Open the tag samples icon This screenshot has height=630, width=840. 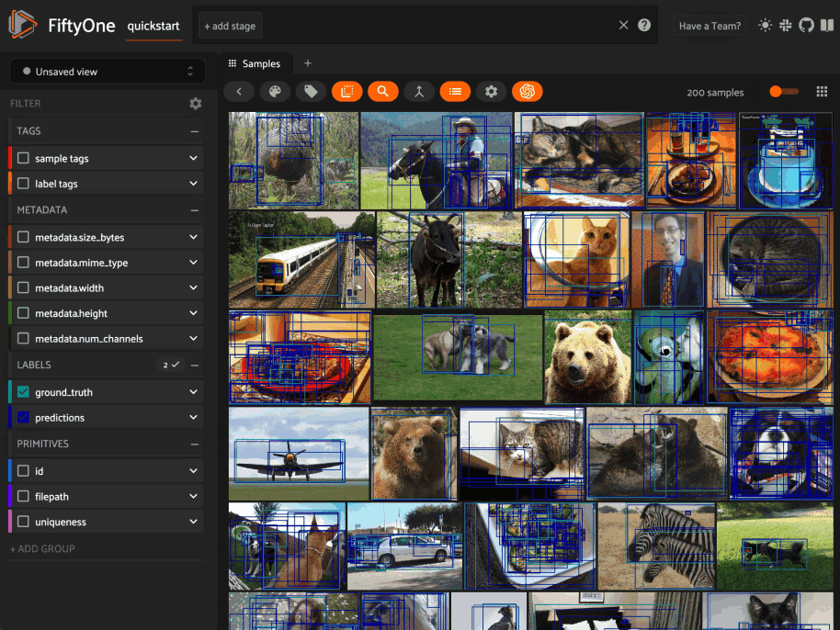[x=311, y=92]
